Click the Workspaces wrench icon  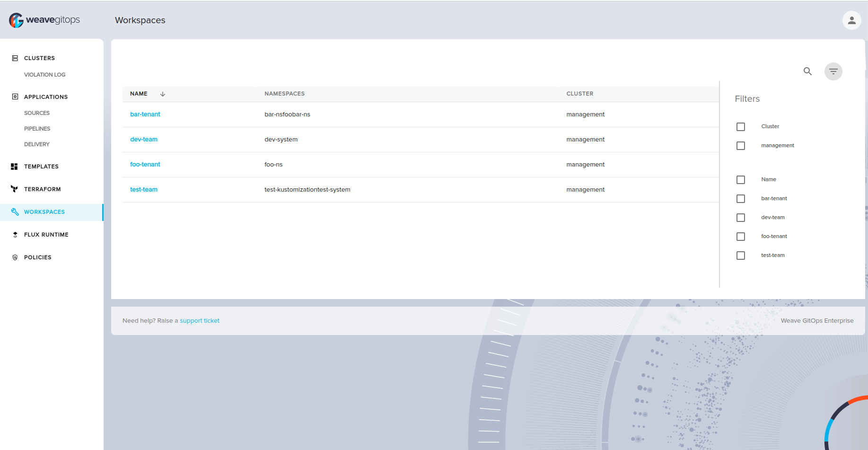[x=15, y=212]
